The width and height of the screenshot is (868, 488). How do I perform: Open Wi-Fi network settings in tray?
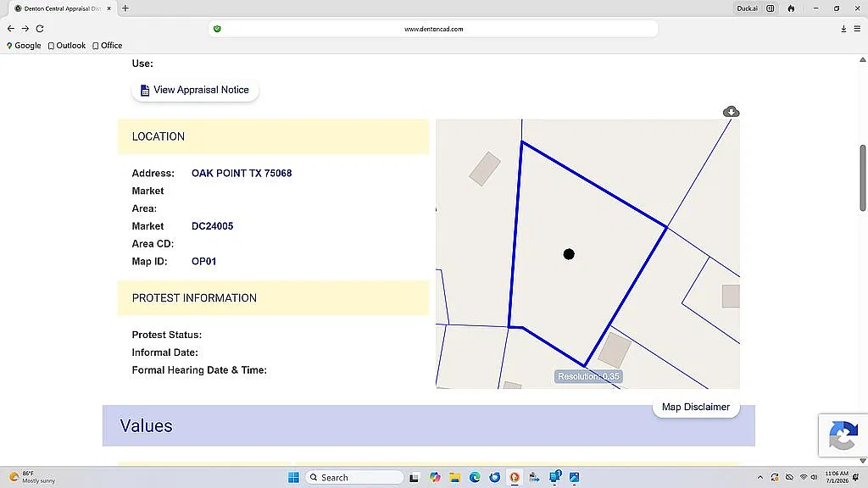pos(804,478)
